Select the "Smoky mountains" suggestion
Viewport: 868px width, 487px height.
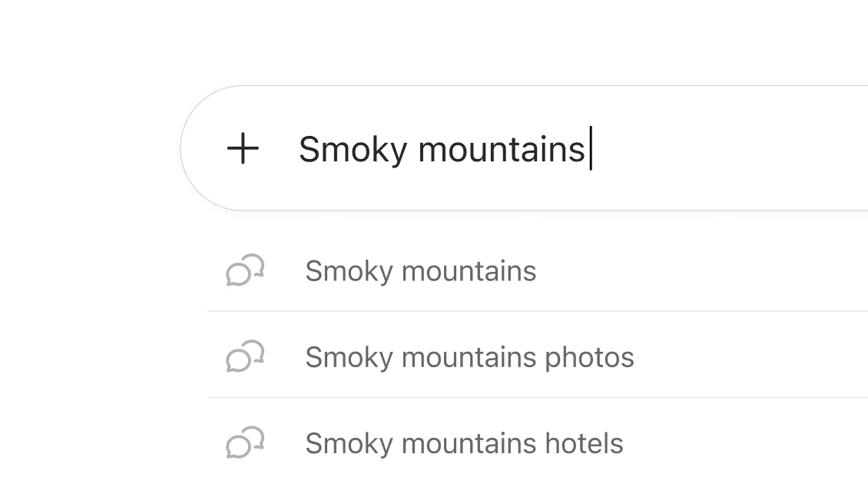pyautogui.click(x=420, y=271)
